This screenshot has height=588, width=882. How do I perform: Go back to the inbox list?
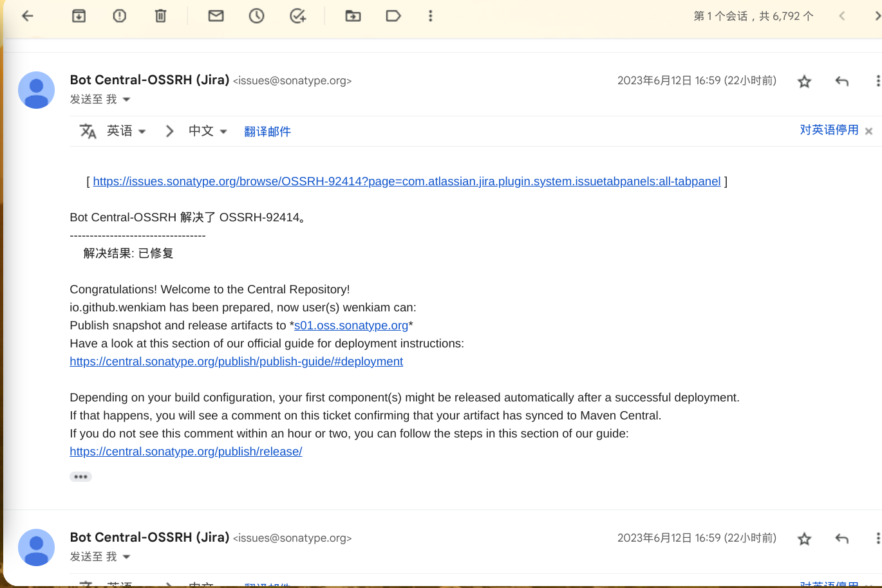[x=28, y=16]
